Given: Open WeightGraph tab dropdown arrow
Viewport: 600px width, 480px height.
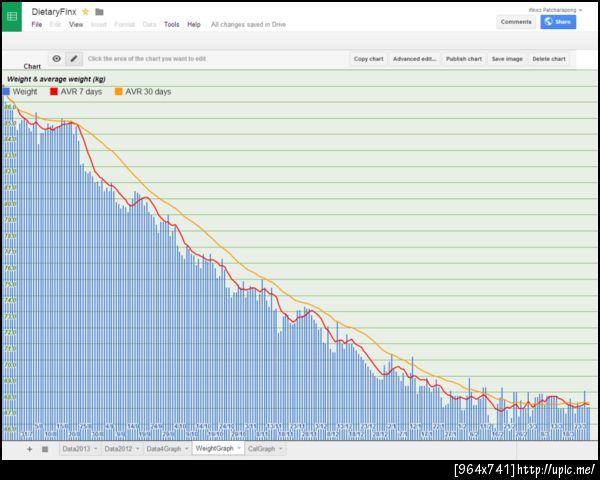Looking at the screenshot, I should (x=239, y=448).
